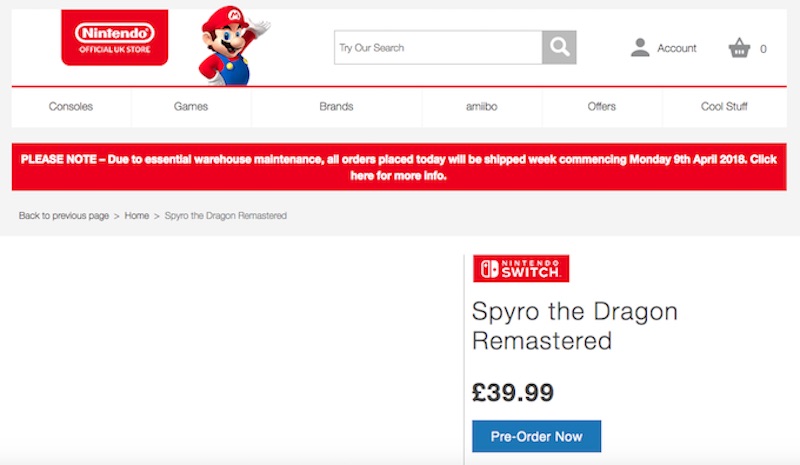Open the Consoles menu
Viewport: 800px width, 465px height.
[x=71, y=107]
